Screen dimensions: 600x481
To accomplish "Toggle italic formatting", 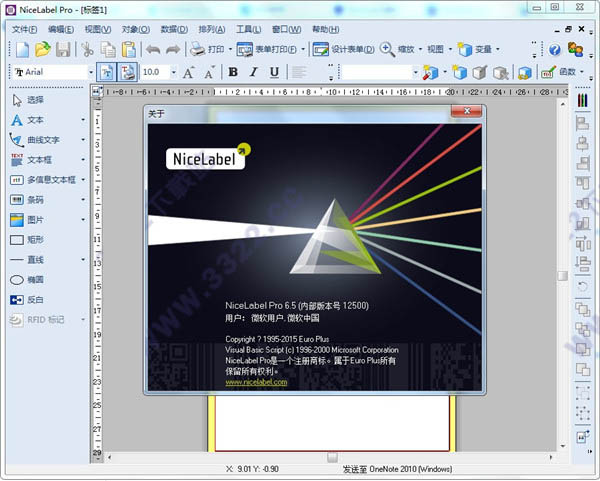I will [x=253, y=72].
